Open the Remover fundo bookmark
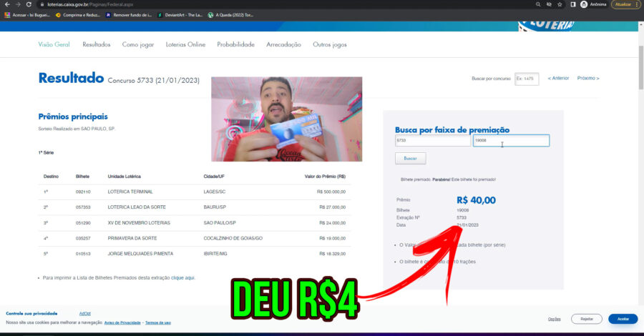Image resolution: width=644 pixels, height=336 pixels. [129, 15]
